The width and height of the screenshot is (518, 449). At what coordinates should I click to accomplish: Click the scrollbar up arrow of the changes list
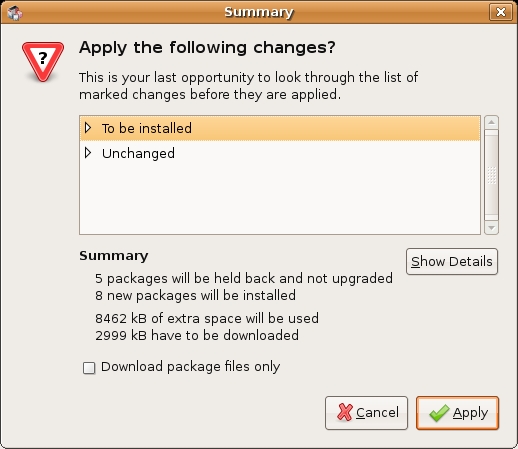tap(491, 122)
